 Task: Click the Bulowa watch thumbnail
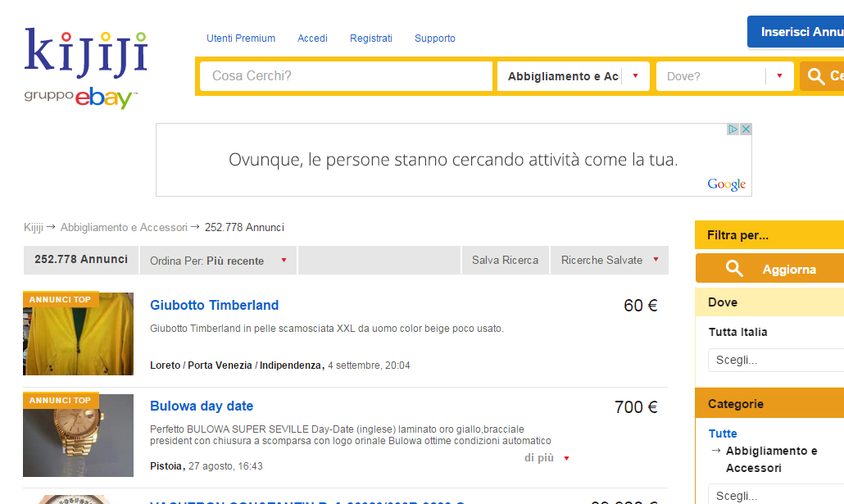(x=78, y=435)
